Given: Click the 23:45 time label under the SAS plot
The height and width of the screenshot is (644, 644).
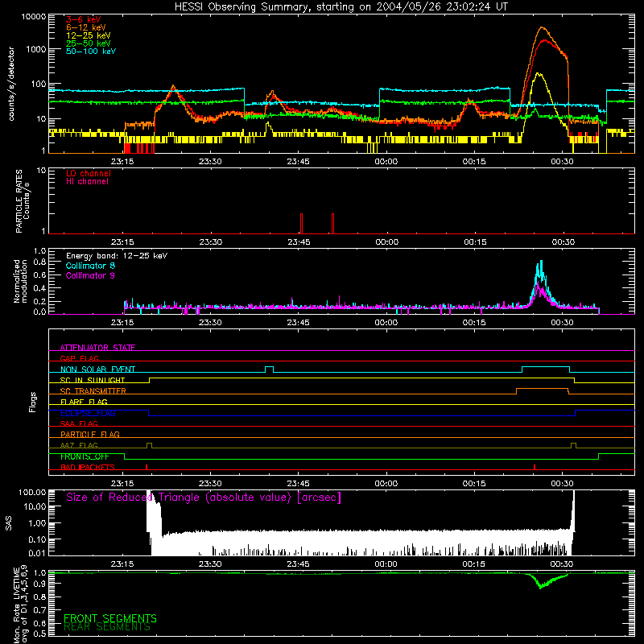Looking at the screenshot, I should [298, 564].
